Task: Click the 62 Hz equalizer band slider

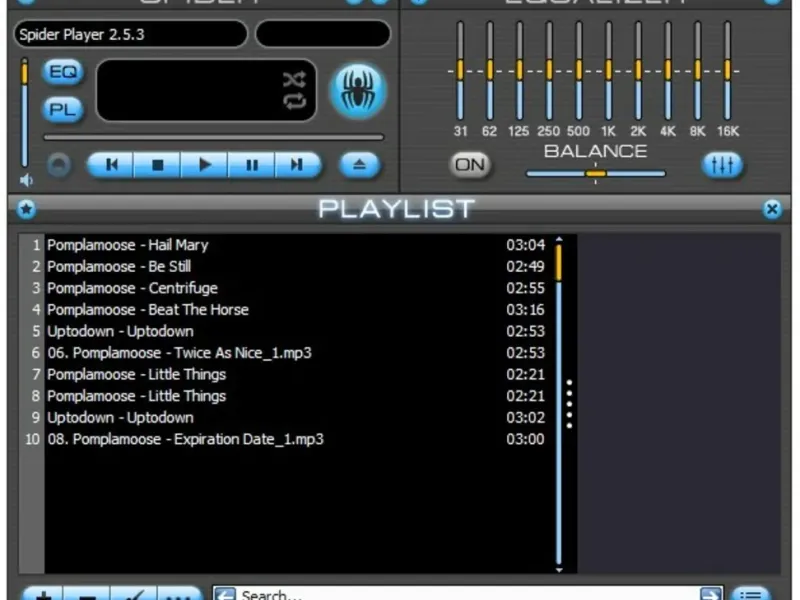Action: tap(490, 70)
